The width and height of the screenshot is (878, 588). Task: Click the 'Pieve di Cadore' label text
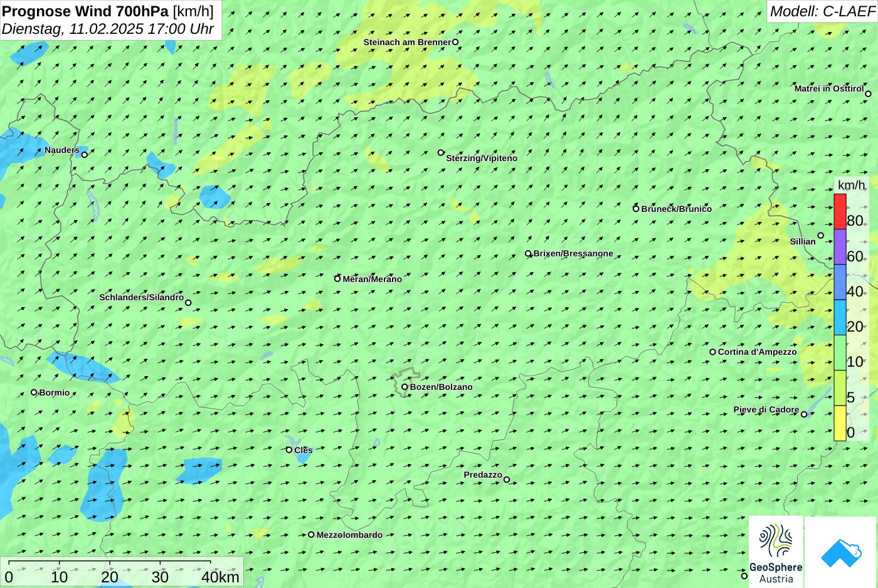pyautogui.click(x=766, y=409)
